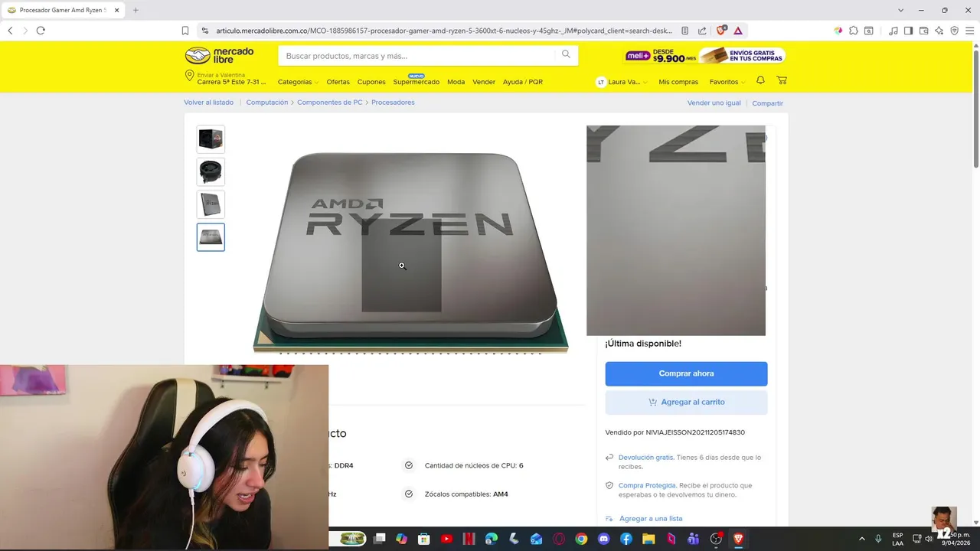Click Vender uno igual link
The height and width of the screenshot is (551, 980).
point(714,103)
